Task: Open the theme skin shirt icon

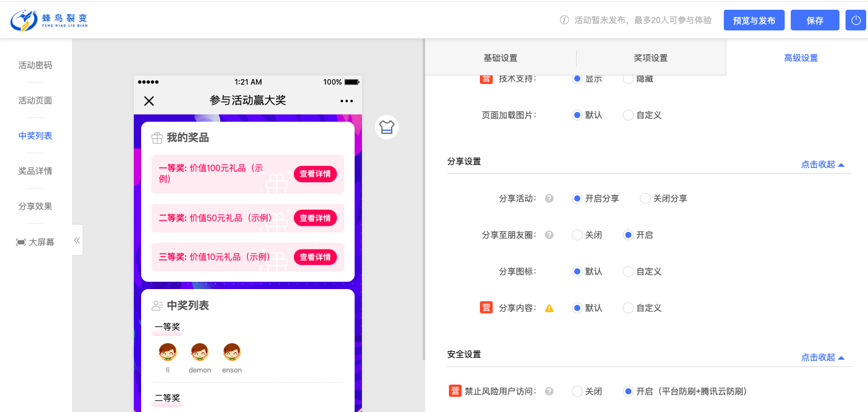Action: pos(387,127)
